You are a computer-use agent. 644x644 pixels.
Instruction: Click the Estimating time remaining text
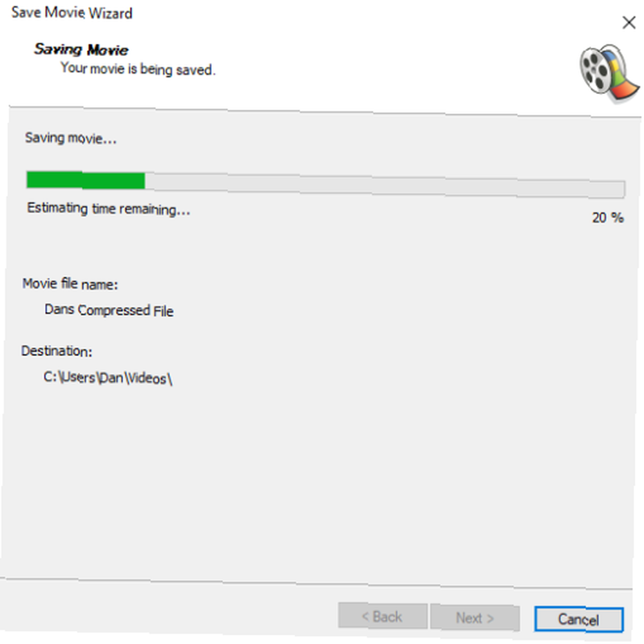[108, 209]
